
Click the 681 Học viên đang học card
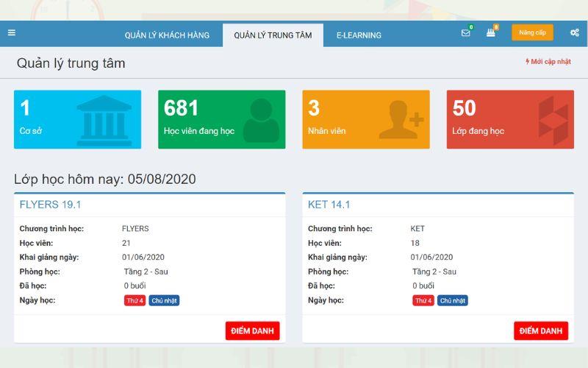221,119
